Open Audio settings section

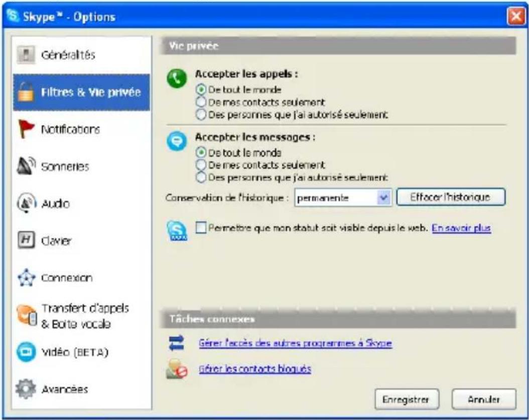coord(82,203)
